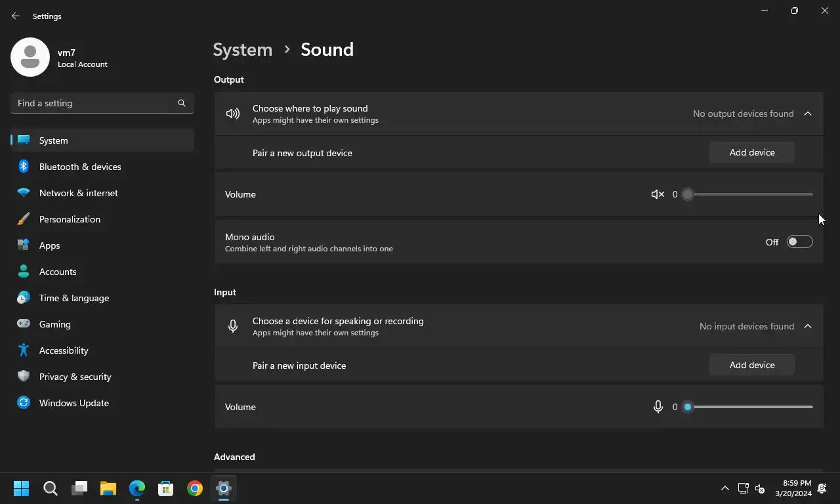This screenshot has width=840, height=504.
Task: Open Bluetooth & devices settings
Action: [x=80, y=167]
